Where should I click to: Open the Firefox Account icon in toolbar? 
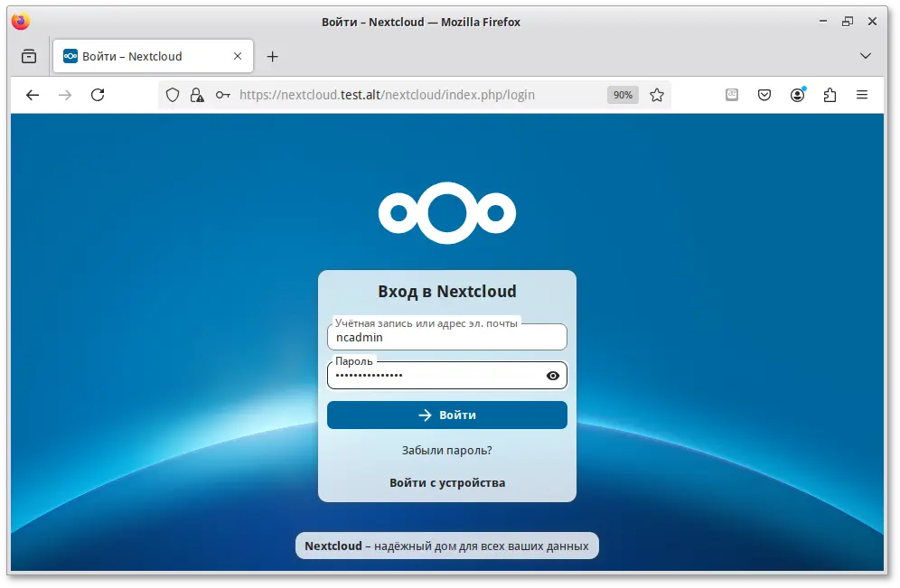[x=797, y=94]
